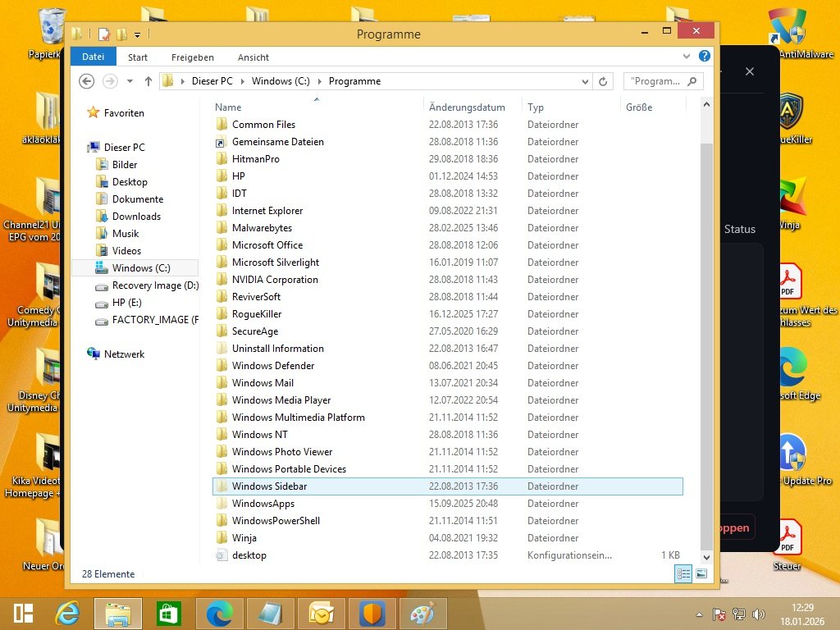Switch to the Start ribbon tab
Image resolution: width=840 pixels, height=630 pixels.
(138, 57)
